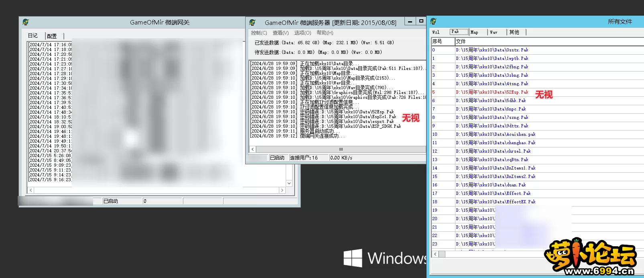Screen dimensions: 644x278
Task: Click the 序号 column header
Action: pyautogui.click(x=443, y=41)
